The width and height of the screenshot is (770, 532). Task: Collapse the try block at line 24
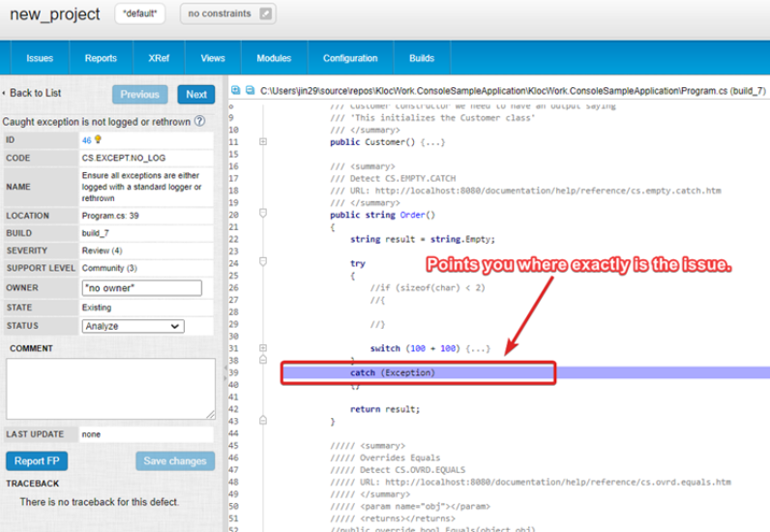pos(263,261)
